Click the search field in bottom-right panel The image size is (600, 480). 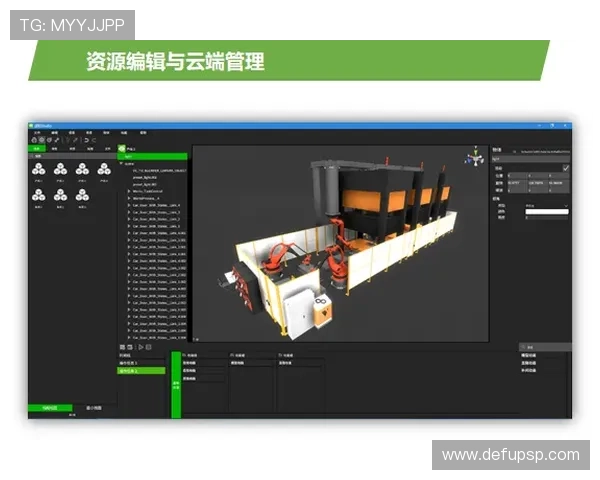point(545,347)
